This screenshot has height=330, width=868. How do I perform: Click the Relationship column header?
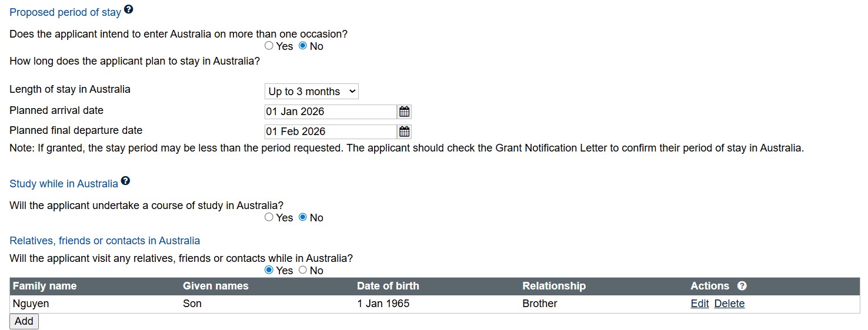(554, 286)
